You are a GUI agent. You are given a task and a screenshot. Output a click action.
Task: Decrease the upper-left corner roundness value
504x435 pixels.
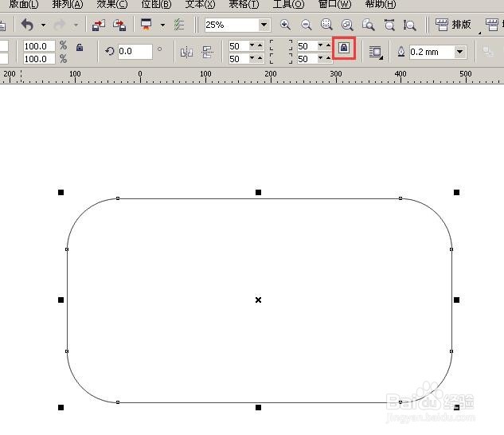click(x=252, y=45)
